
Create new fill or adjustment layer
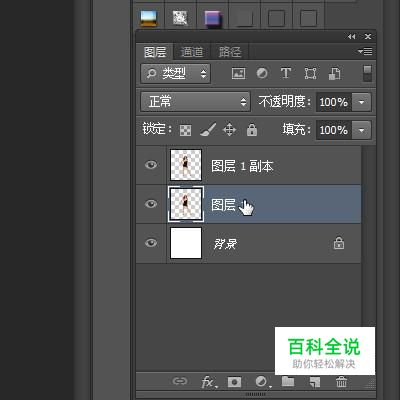click(262, 382)
